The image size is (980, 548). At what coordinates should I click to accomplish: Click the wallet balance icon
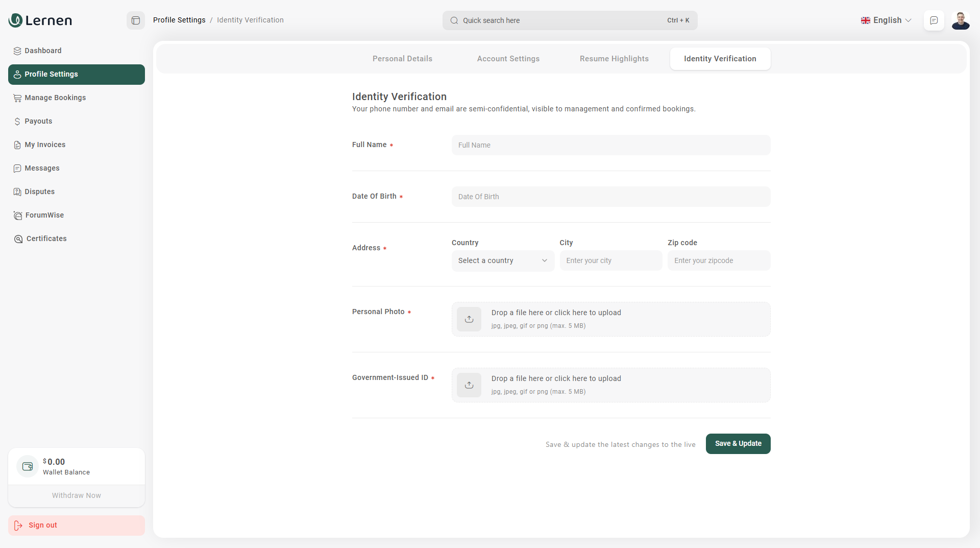(28, 466)
